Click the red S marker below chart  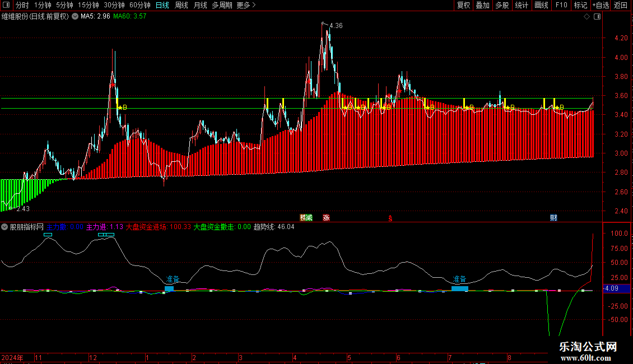point(390,218)
